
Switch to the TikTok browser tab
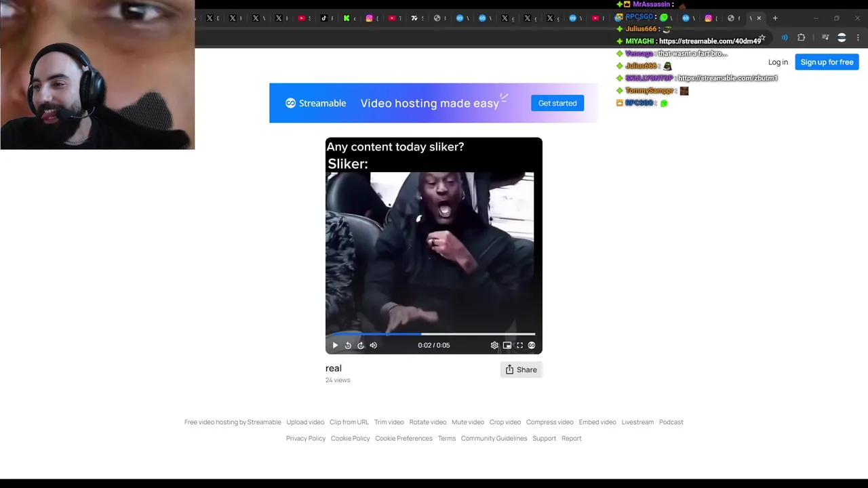tap(324, 18)
